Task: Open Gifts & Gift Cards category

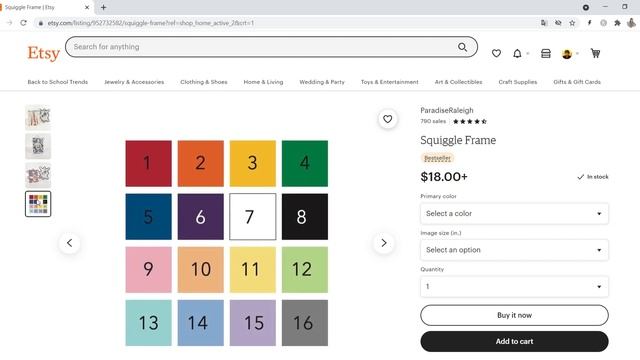Action: (577, 82)
